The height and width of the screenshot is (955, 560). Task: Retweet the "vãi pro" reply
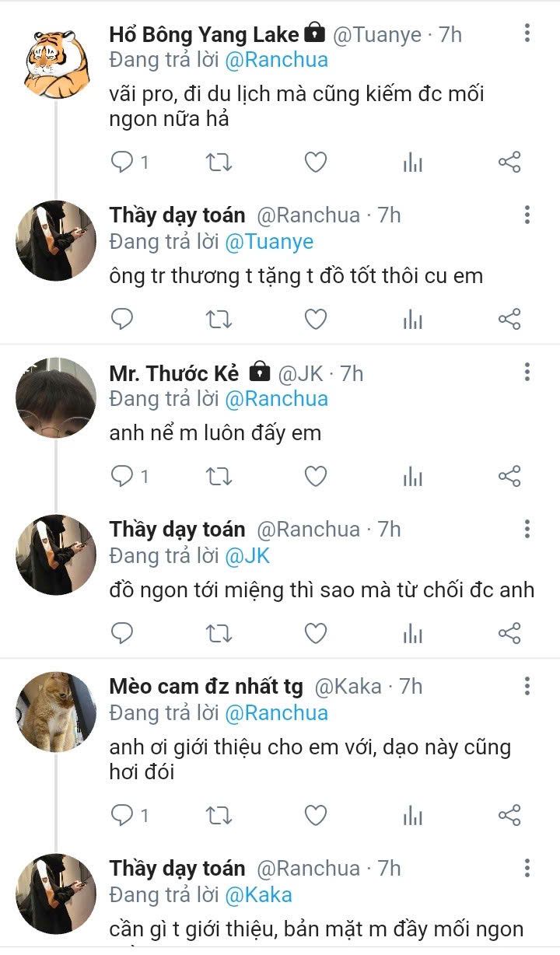coord(219,163)
